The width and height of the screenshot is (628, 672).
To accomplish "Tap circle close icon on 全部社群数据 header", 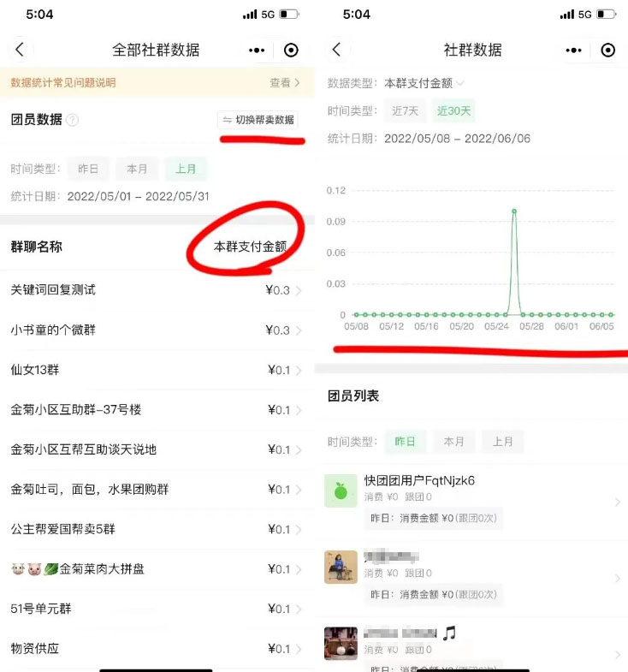I will (x=291, y=51).
